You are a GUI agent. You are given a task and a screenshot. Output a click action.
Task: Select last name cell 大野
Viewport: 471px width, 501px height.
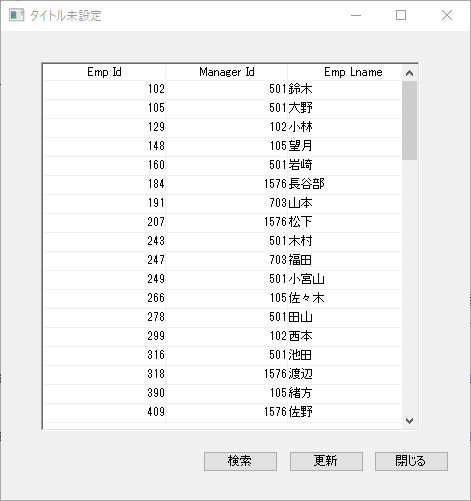click(x=345, y=108)
